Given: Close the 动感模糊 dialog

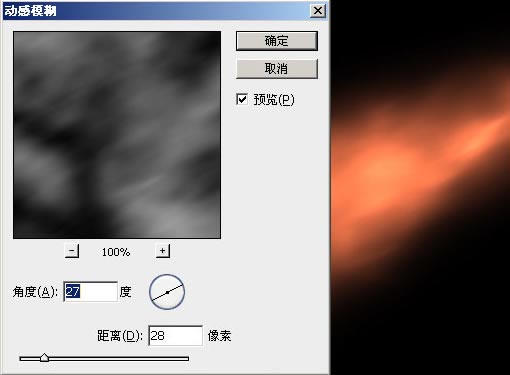Looking at the screenshot, I should coord(318,11).
